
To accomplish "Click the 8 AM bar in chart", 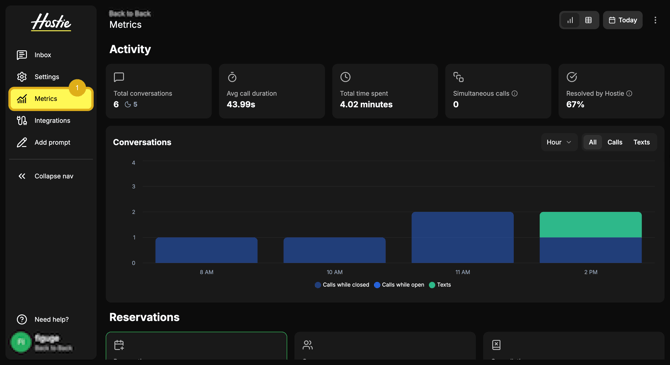I will tap(206, 250).
